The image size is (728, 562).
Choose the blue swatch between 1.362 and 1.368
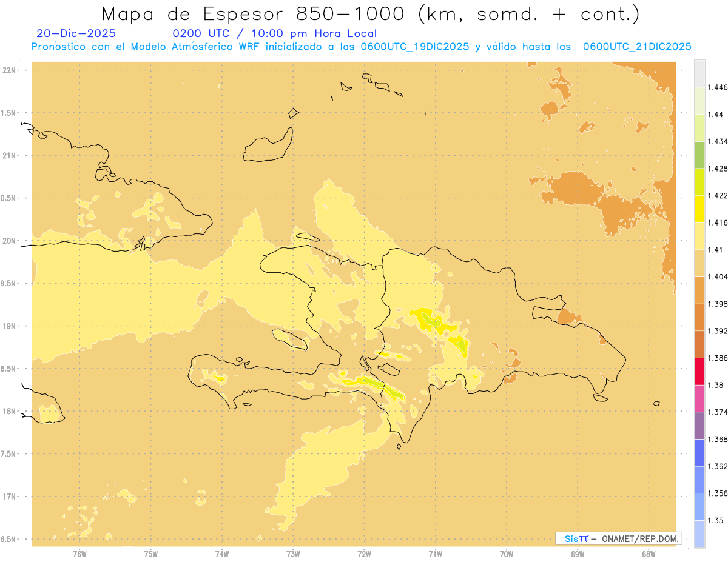(x=699, y=452)
